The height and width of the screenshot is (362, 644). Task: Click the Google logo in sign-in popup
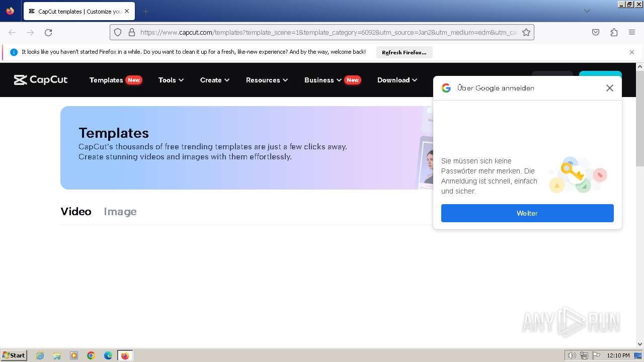click(446, 88)
